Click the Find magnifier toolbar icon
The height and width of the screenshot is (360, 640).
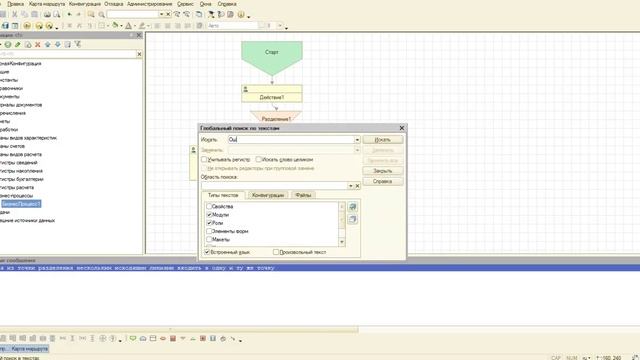click(x=101, y=15)
